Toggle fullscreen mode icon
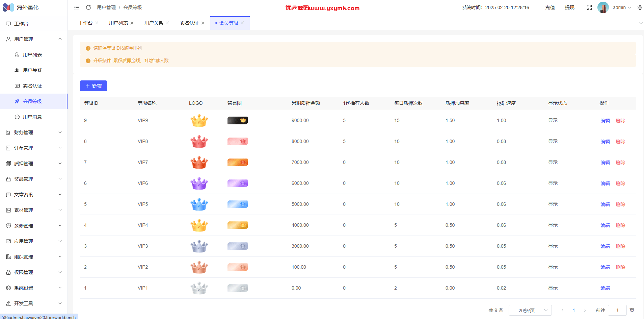The image size is (644, 319). click(x=589, y=7)
